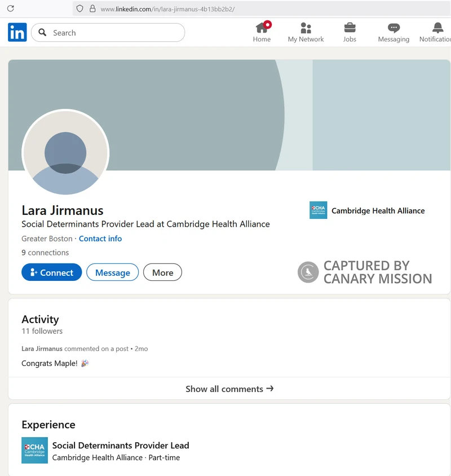The image size is (451, 476).
Task: Open Cambridge Health Alliance logo beside name
Action: coord(319,210)
